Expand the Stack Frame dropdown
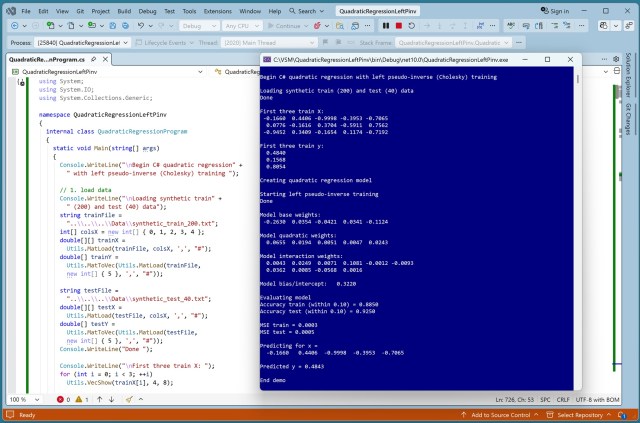Viewport: 640px width, 423px height. (x=506, y=42)
